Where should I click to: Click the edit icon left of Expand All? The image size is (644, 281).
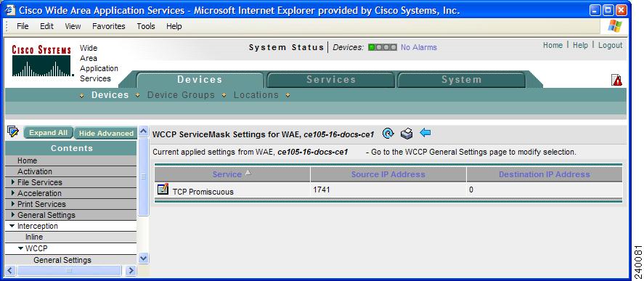click(13, 131)
